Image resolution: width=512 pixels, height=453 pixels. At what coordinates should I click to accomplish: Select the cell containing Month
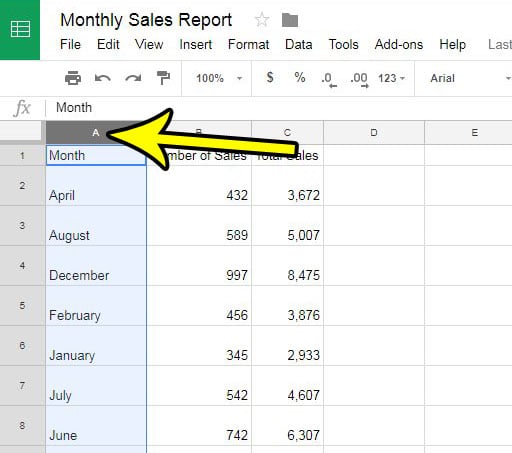coord(96,155)
